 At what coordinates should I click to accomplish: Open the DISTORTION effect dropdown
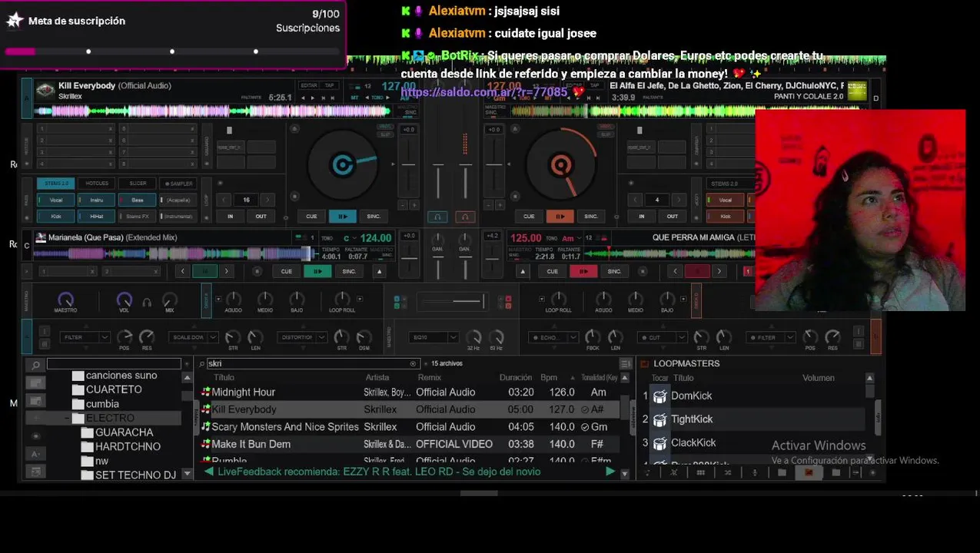pos(321,337)
